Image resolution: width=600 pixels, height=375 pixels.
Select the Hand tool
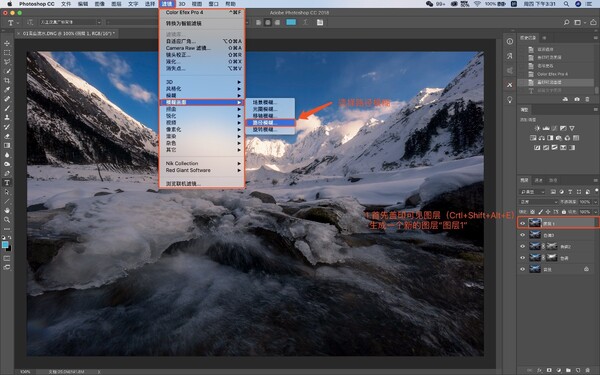coord(7,210)
